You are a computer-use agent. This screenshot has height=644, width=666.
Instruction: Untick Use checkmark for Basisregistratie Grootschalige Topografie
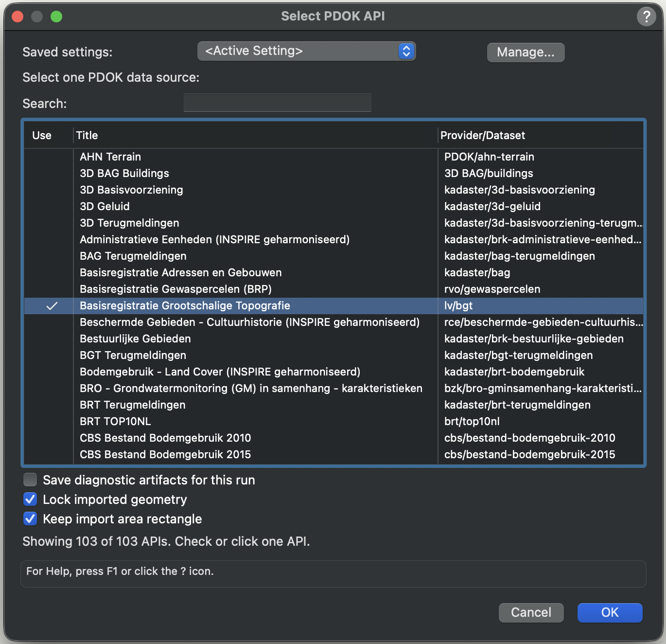(52, 306)
